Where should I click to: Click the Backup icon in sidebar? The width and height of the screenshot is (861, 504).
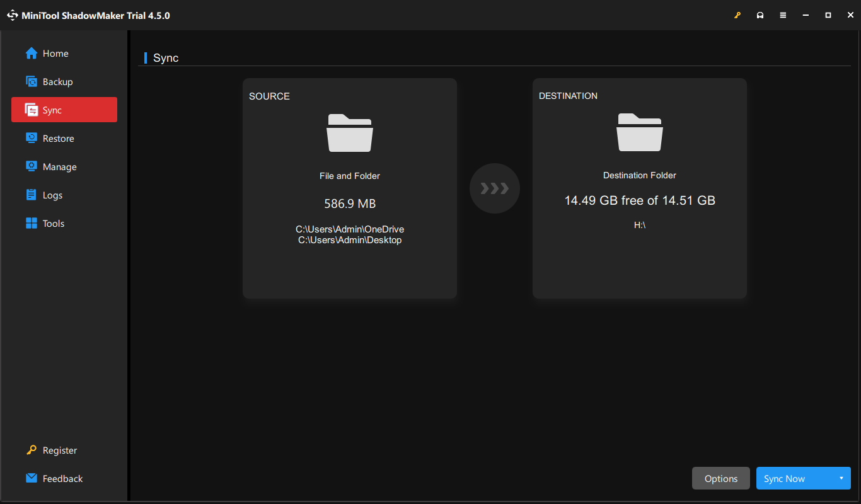32,82
